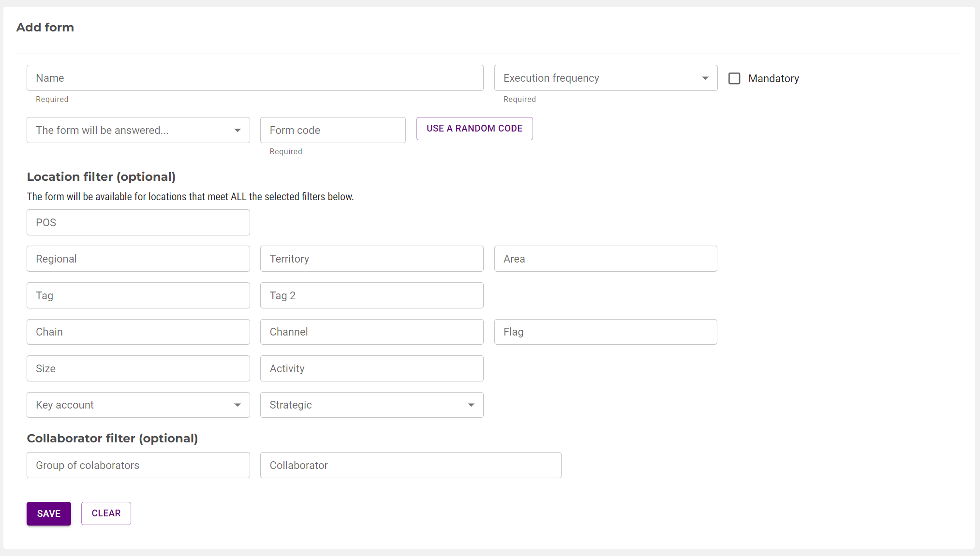Screen dimensions: 980x556
Task: Open the Execution frequency dropdown
Action: point(605,78)
